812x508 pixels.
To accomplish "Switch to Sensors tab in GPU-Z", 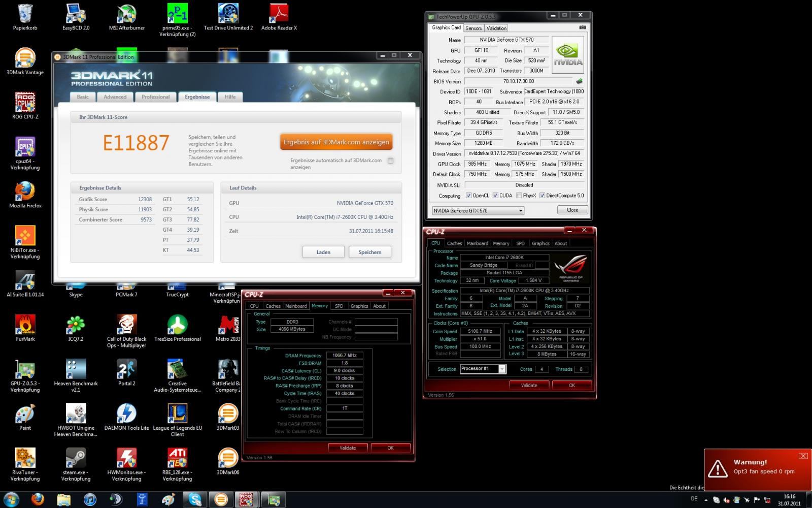I will [473, 28].
